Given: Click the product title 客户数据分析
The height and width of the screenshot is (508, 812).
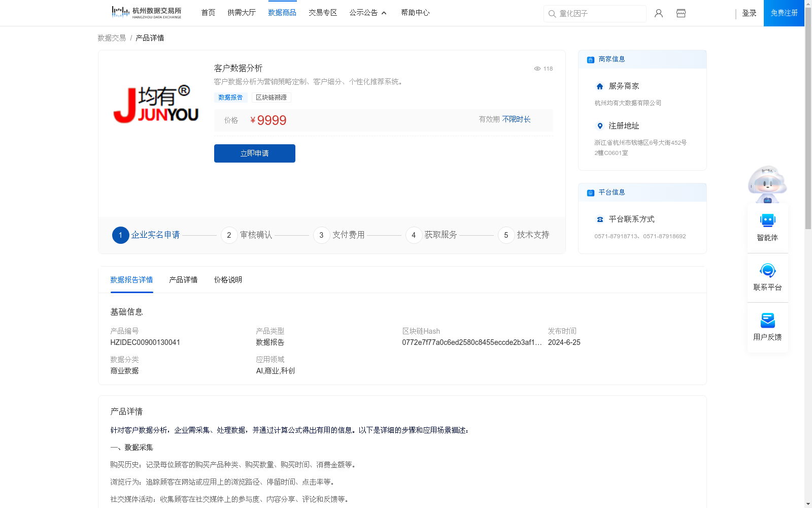Looking at the screenshot, I should click(238, 68).
